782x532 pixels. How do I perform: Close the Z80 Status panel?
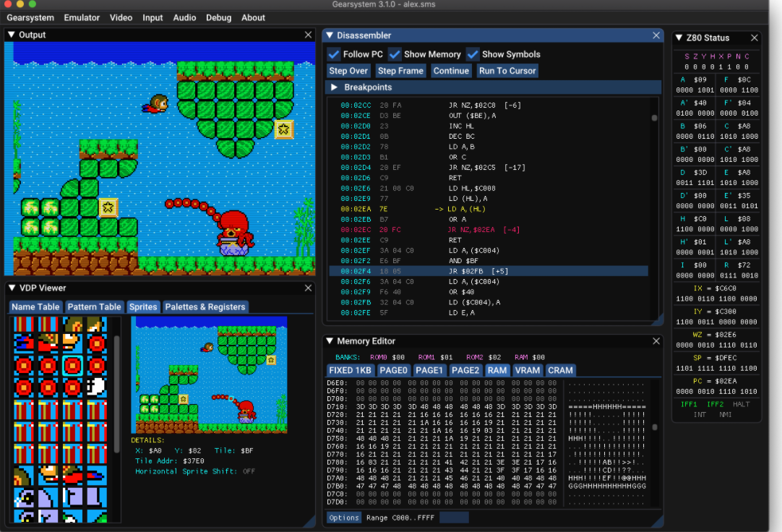(755, 38)
